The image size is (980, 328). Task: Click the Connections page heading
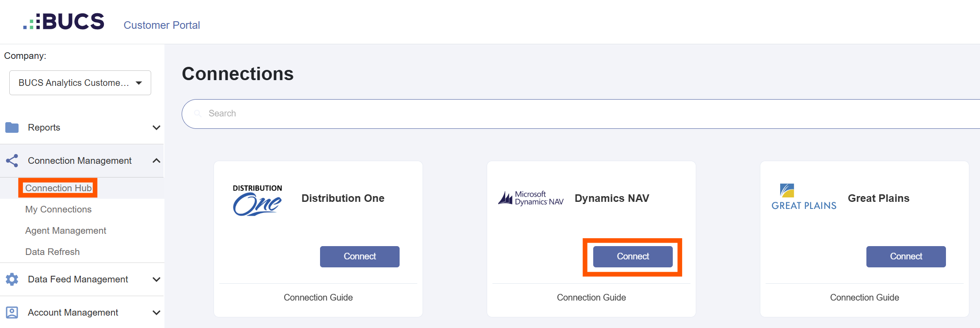point(238,74)
